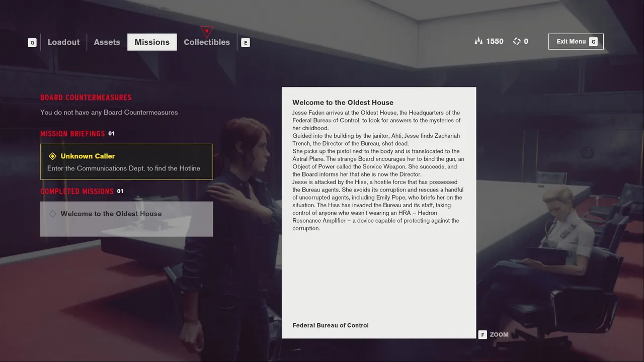Click the G key icon in Exit Menu
This screenshot has height=362, width=644.
pyautogui.click(x=593, y=42)
